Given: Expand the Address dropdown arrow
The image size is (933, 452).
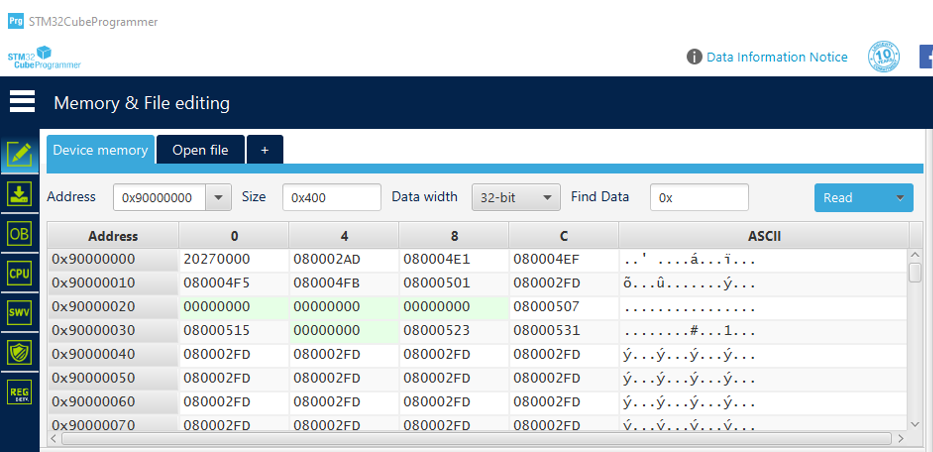Looking at the screenshot, I should [218, 197].
